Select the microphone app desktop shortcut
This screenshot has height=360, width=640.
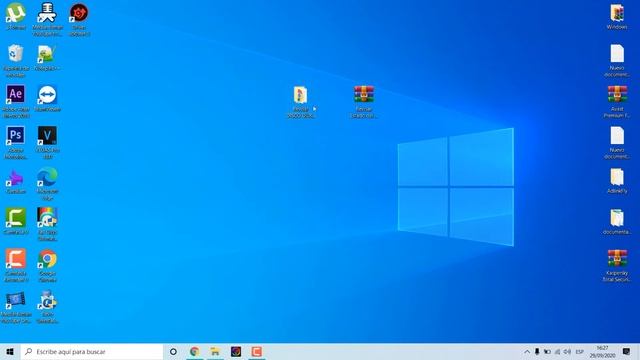(47, 19)
